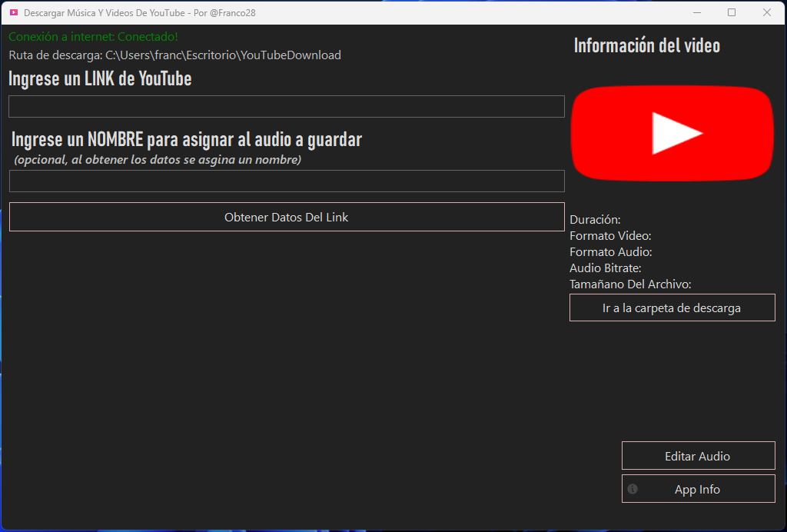Click the 'Audio Bitrate:' label
Image resolution: width=787 pixels, height=532 pixels.
[x=606, y=268]
